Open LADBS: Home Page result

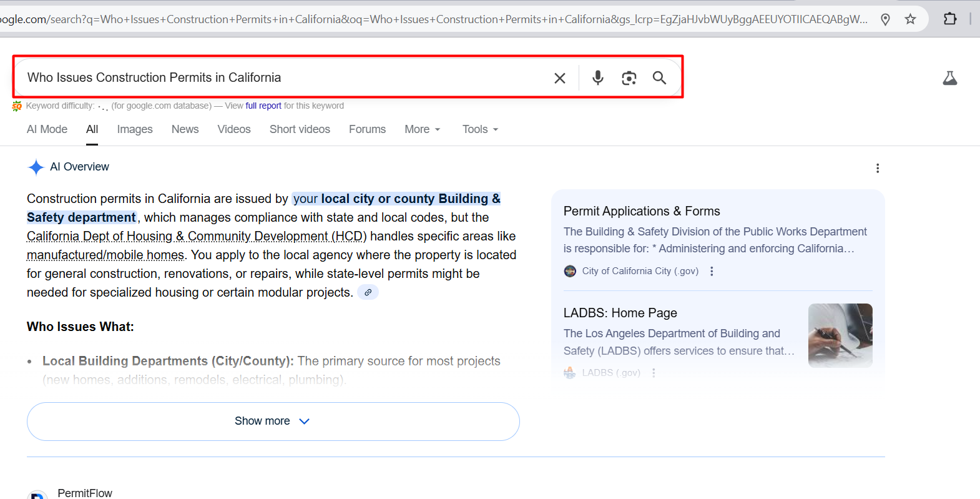point(620,313)
